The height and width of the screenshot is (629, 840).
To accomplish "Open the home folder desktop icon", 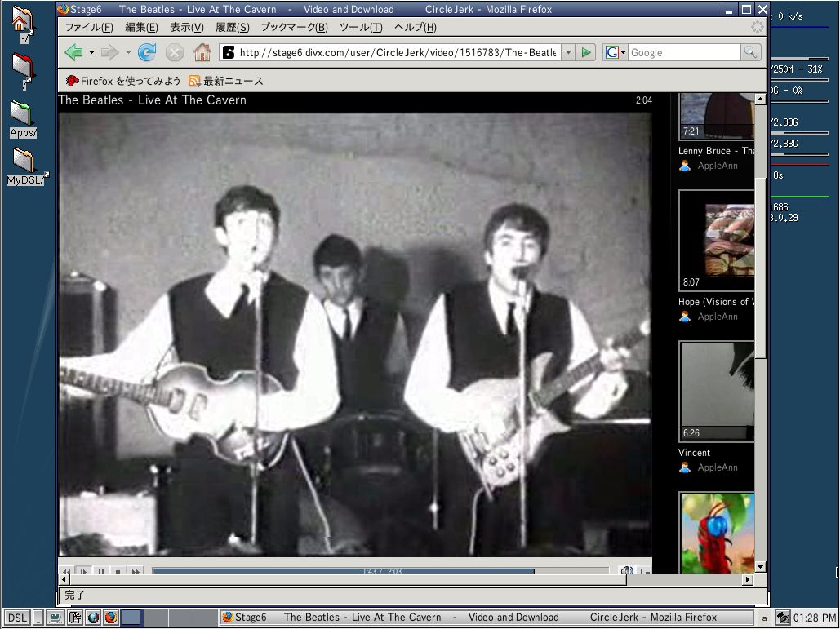I will tap(23, 24).
